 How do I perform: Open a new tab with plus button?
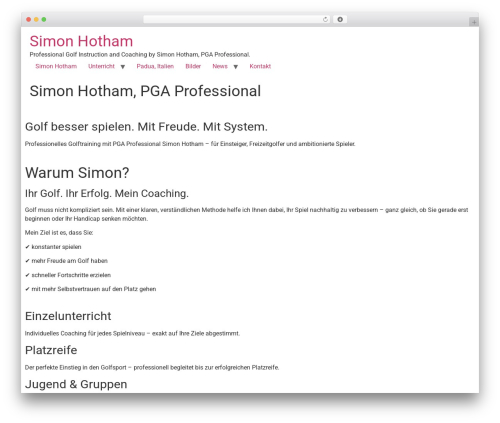[474, 22]
